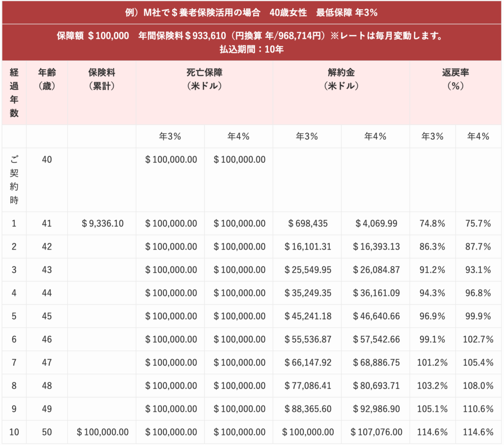Click surrender value '$ 57,542.66'
504x445 pixels.
[x=376, y=339]
